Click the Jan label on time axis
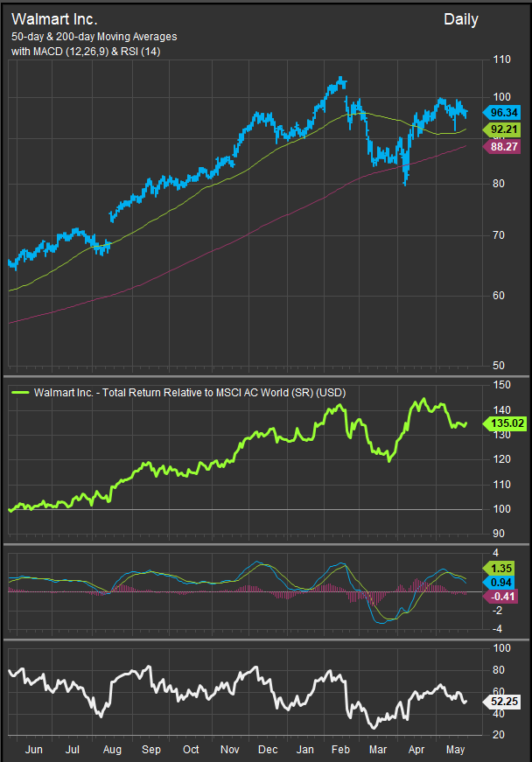The image size is (532, 762). (304, 750)
